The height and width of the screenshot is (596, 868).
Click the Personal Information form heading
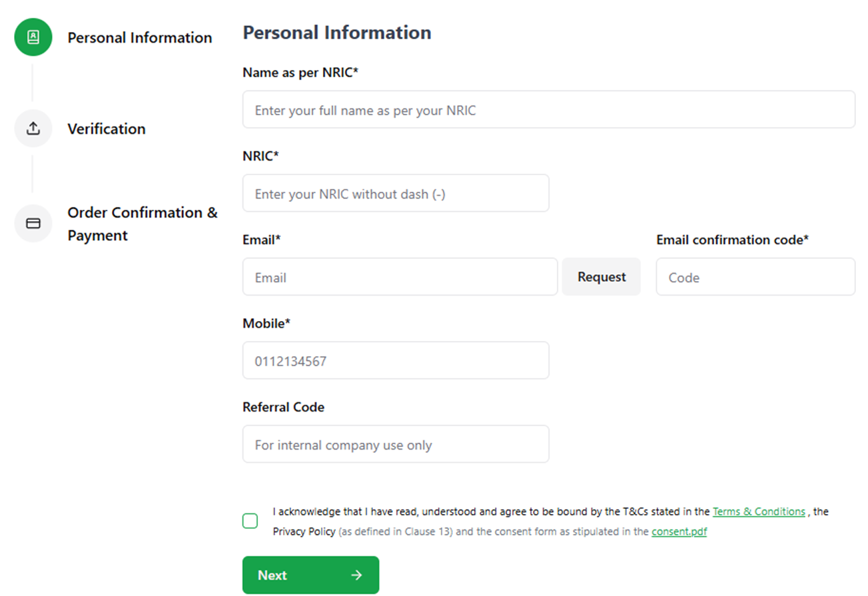pos(337,33)
